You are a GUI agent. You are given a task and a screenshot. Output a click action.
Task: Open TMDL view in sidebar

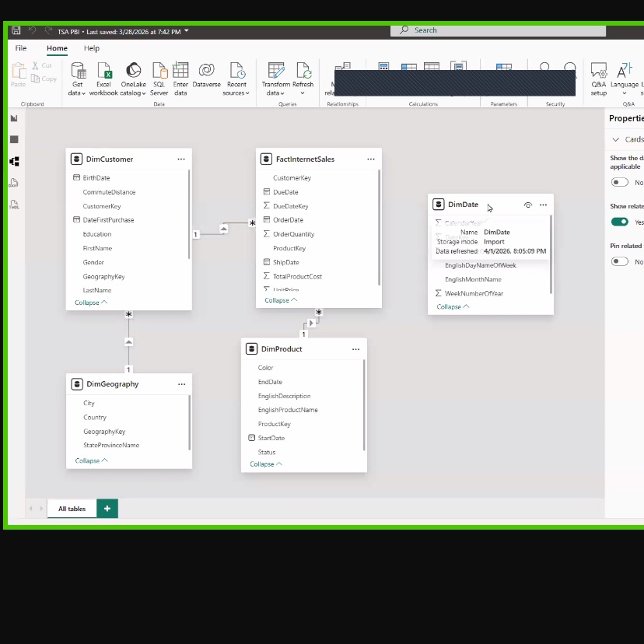click(14, 205)
